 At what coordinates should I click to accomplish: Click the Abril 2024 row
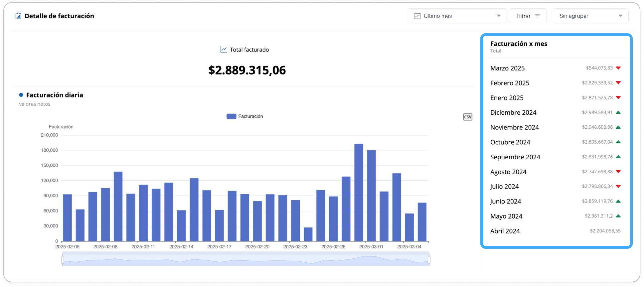(x=556, y=231)
